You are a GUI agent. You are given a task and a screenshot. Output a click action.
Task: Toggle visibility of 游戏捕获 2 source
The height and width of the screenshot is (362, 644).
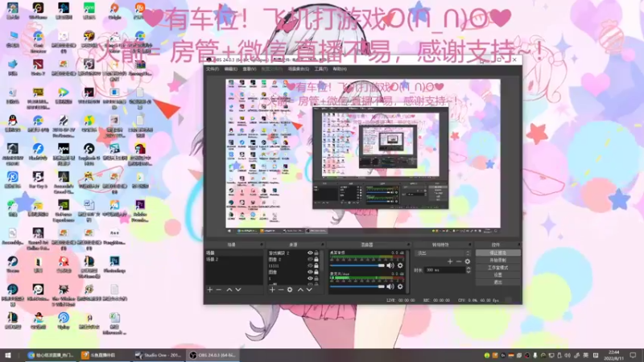pos(310,253)
